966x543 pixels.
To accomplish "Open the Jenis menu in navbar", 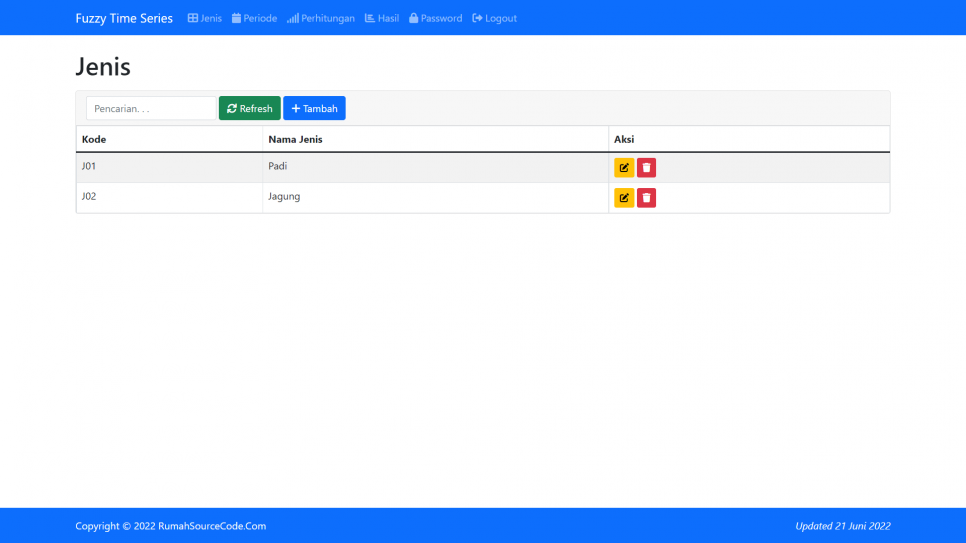I will pyautogui.click(x=205, y=18).
